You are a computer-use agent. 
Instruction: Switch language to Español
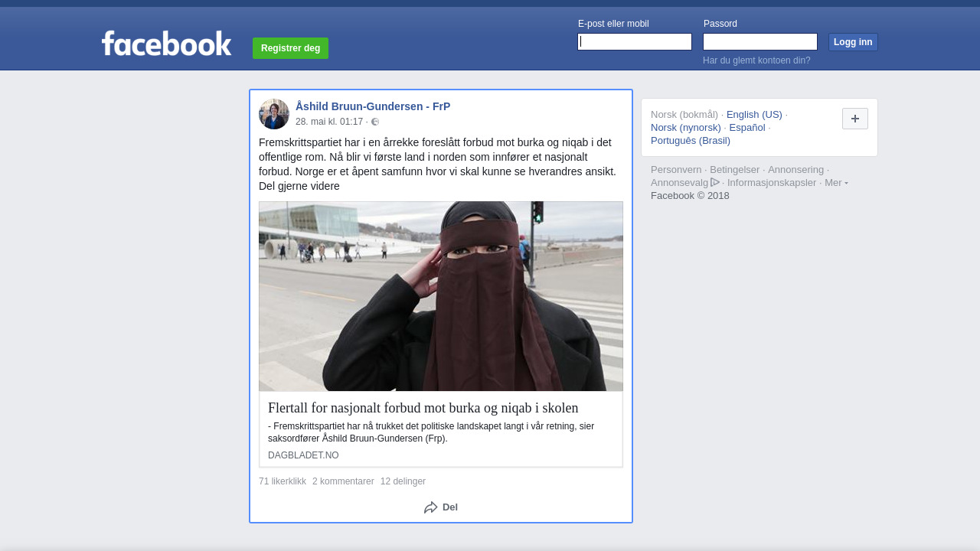click(x=747, y=128)
